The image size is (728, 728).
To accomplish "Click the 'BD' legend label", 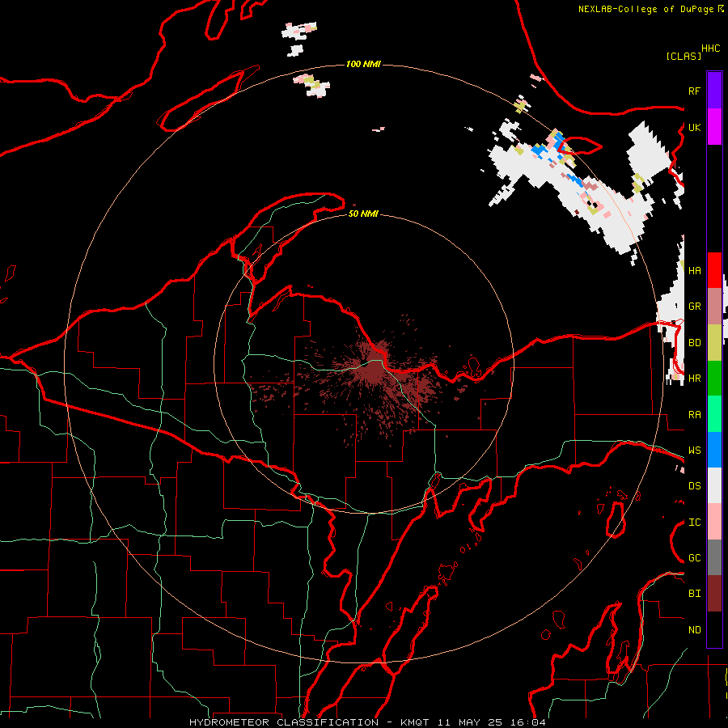I will (x=694, y=343).
